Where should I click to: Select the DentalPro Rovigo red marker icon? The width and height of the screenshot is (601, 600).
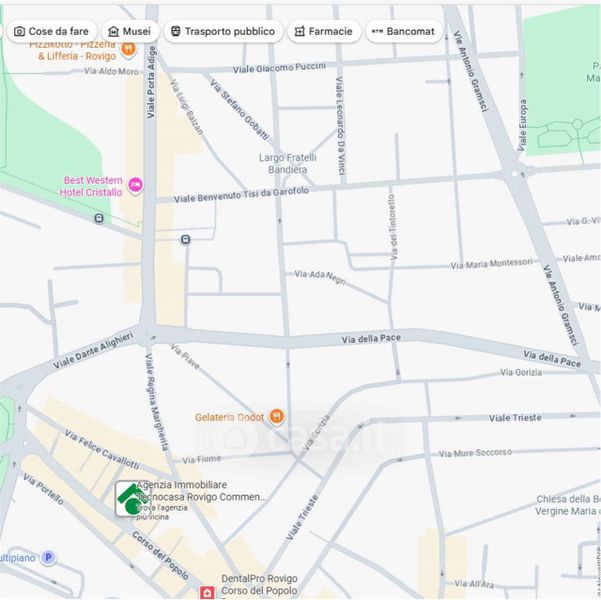pyautogui.click(x=207, y=592)
